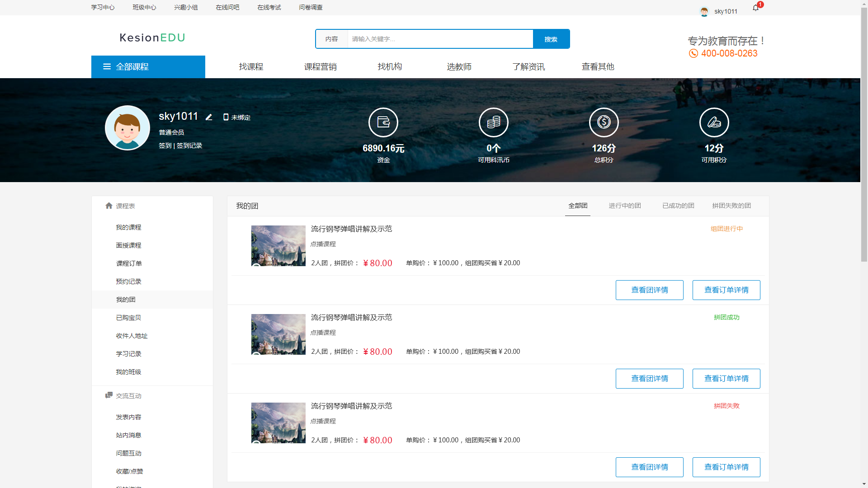Click the coins icon above 可用科汛币

493,122
